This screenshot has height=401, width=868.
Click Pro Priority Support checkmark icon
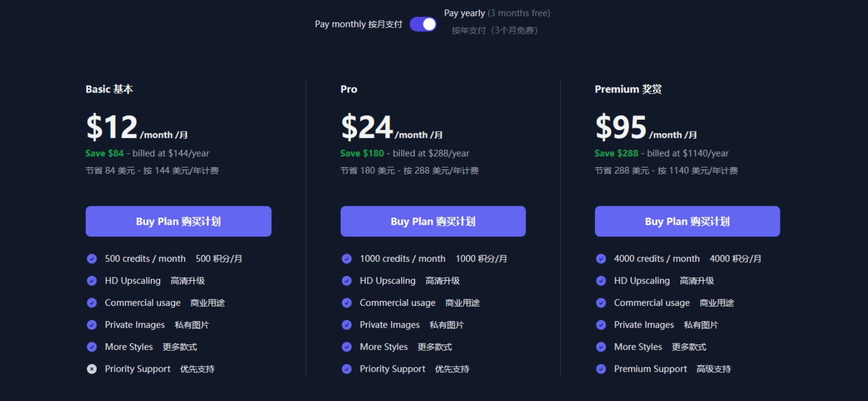(x=347, y=369)
